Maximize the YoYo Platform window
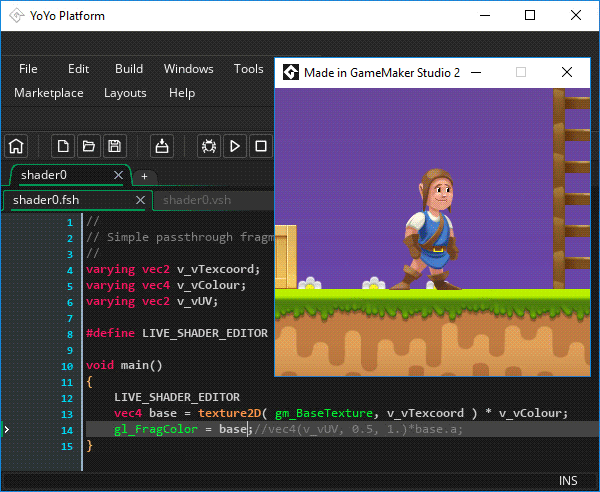This screenshot has width=600, height=492. 530,15
